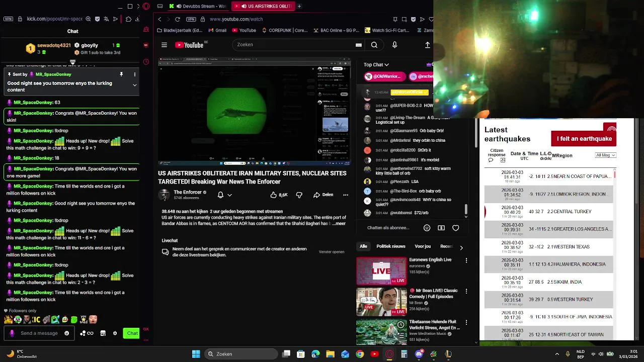
Task: Open the Gmail bookmark
Action: [217, 30]
